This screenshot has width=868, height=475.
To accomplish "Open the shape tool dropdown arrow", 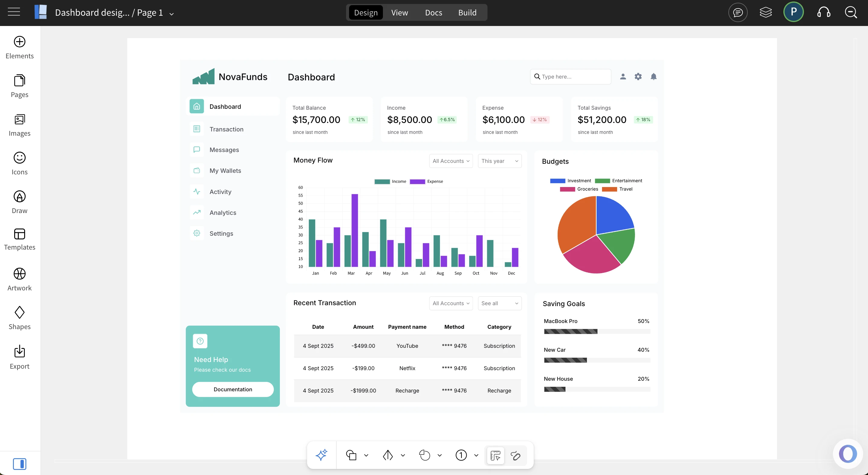I will coord(367,455).
